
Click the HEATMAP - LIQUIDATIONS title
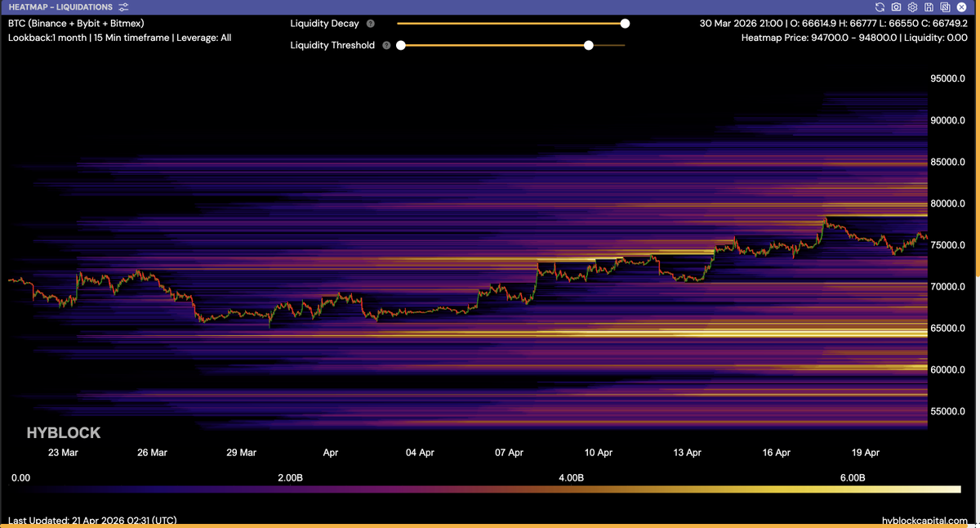[x=60, y=7]
